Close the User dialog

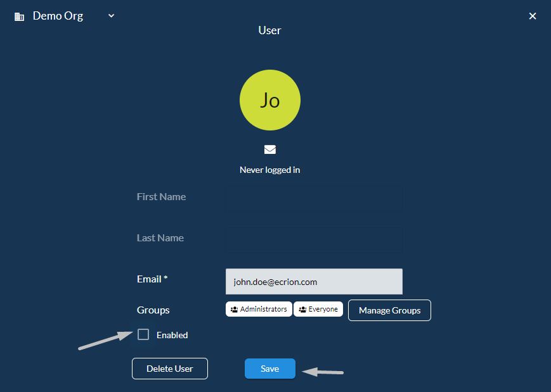533,16
